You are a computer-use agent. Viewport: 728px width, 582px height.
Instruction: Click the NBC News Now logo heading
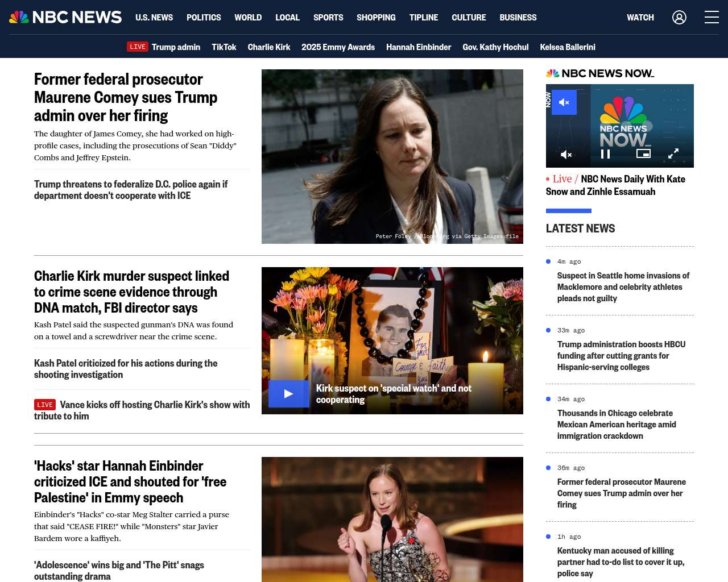600,73
